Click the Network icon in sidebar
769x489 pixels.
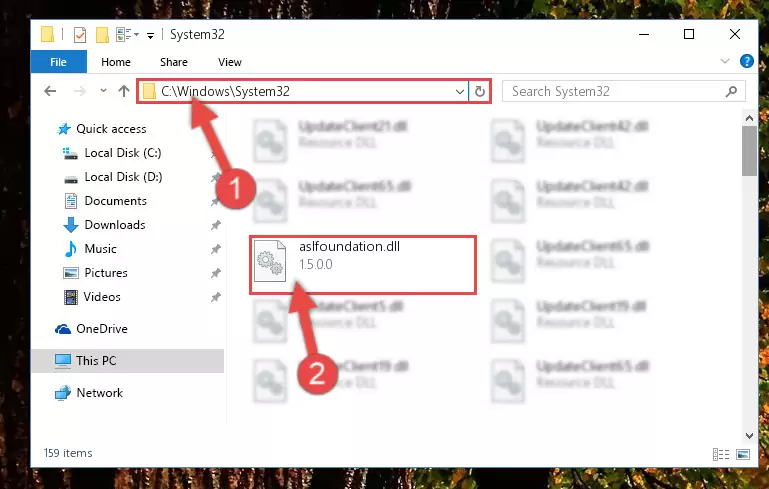click(x=62, y=392)
